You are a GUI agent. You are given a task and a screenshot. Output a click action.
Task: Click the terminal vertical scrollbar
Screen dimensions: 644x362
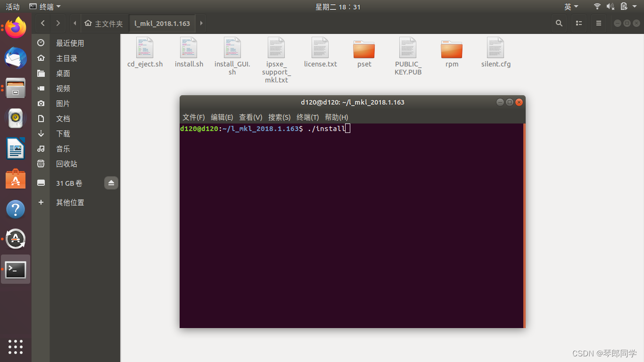524,225
